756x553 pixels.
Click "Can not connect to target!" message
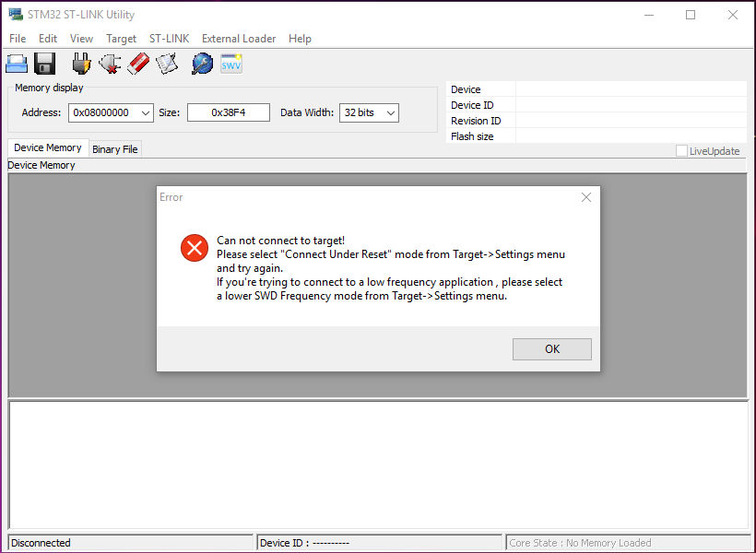(x=280, y=241)
